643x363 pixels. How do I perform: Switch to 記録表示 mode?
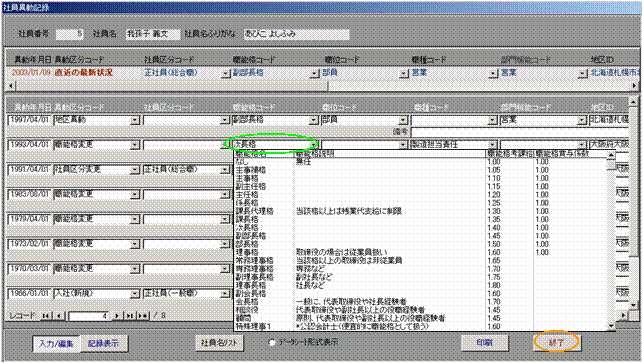(x=103, y=343)
